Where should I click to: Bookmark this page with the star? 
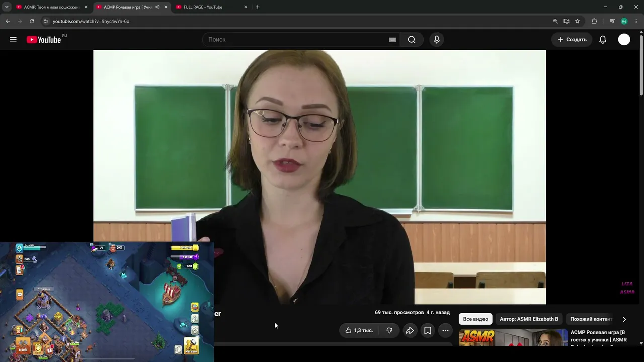[x=577, y=21]
